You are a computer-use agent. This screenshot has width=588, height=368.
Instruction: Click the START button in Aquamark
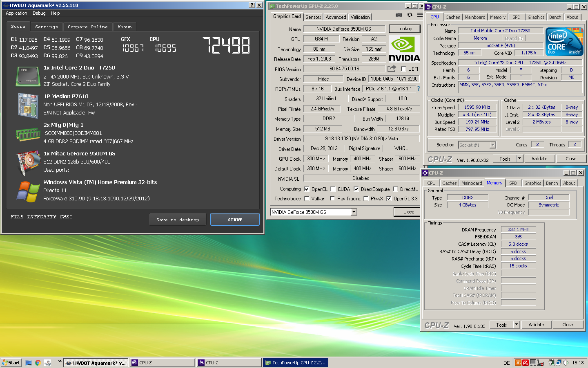[x=235, y=220]
